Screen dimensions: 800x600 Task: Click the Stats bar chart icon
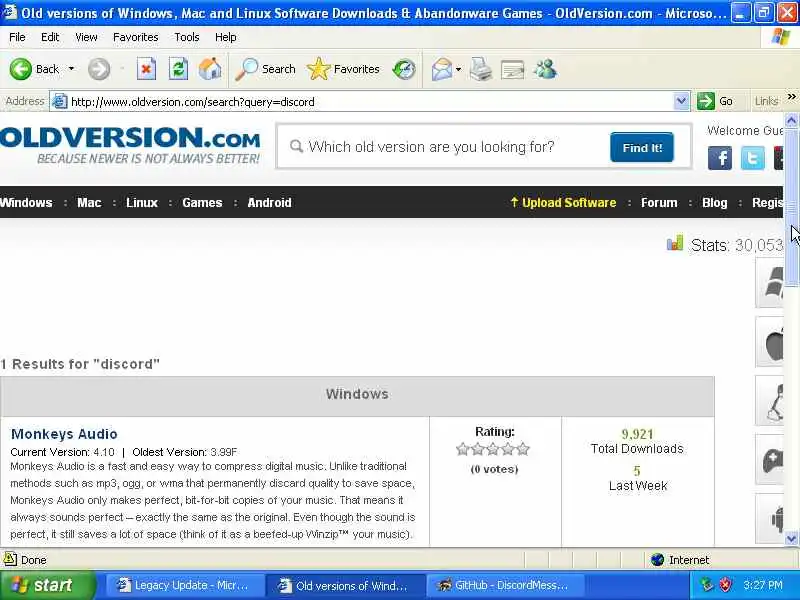coord(674,243)
